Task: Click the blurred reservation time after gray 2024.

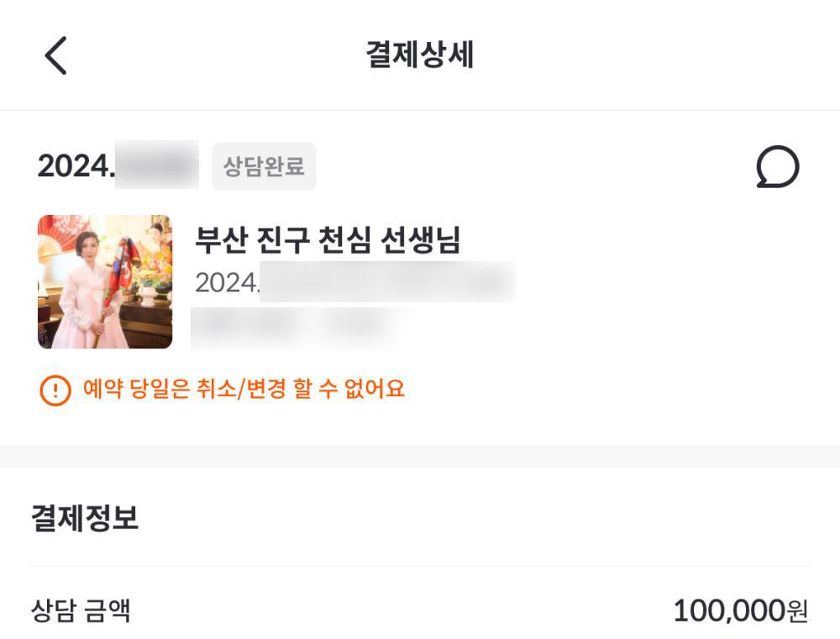Action: click(386, 282)
